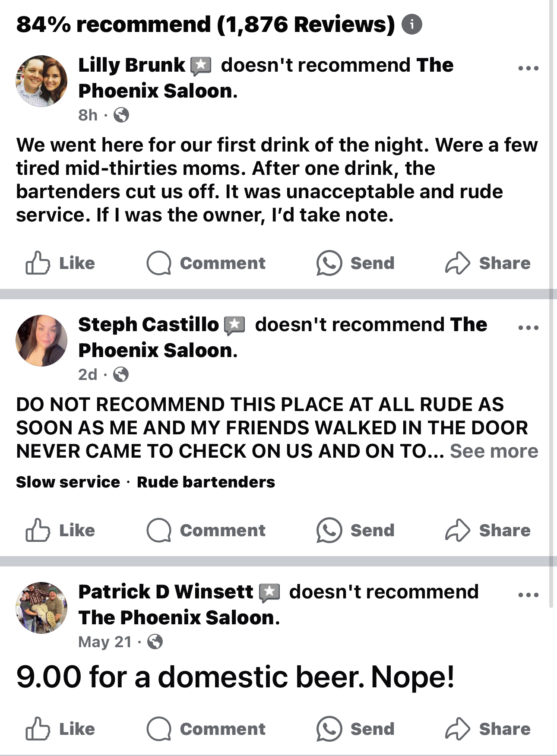Image resolution: width=557 pixels, height=756 pixels.
Task: Like Patrick D Winsett's beer review
Action: (x=60, y=729)
